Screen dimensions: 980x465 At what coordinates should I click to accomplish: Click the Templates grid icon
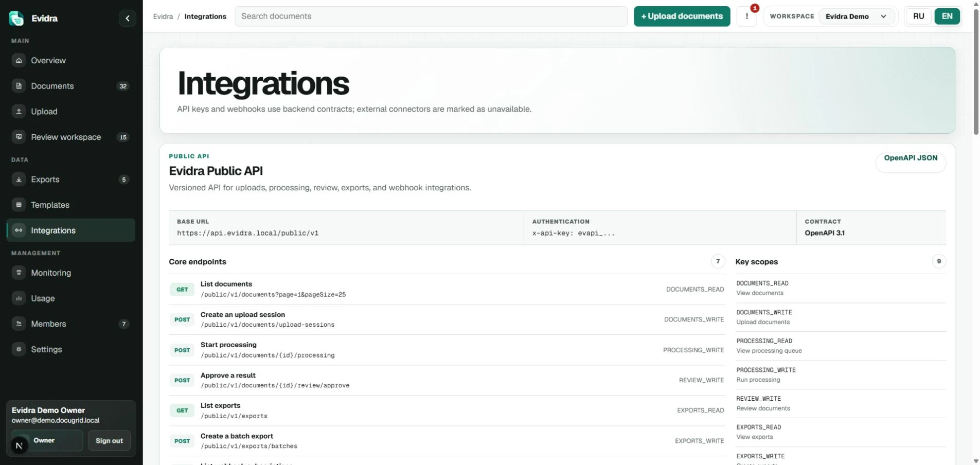pyautogui.click(x=19, y=205)
